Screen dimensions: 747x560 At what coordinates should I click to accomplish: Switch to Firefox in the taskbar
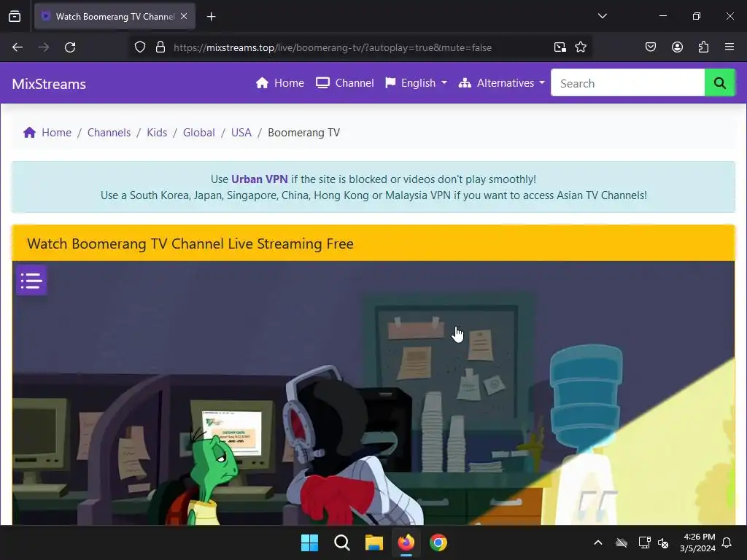coord(406,542)
